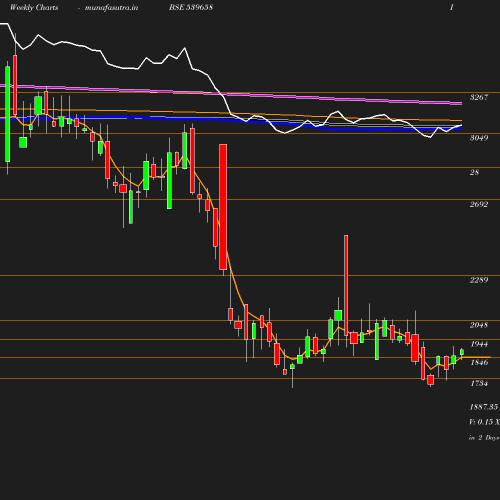This screenshot has height=500, width=500.
Task: Click the 'V: 0.15 X' volume text
Action: pos(484,422)
